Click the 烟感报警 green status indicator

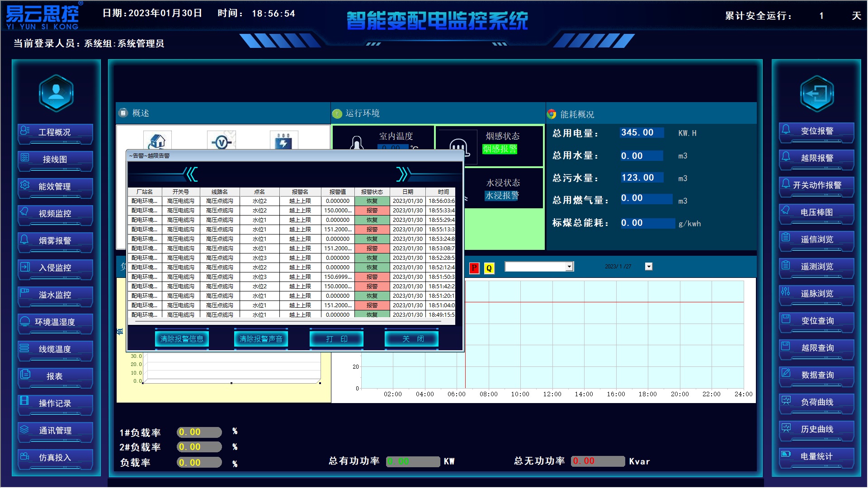tap(500, 149)
